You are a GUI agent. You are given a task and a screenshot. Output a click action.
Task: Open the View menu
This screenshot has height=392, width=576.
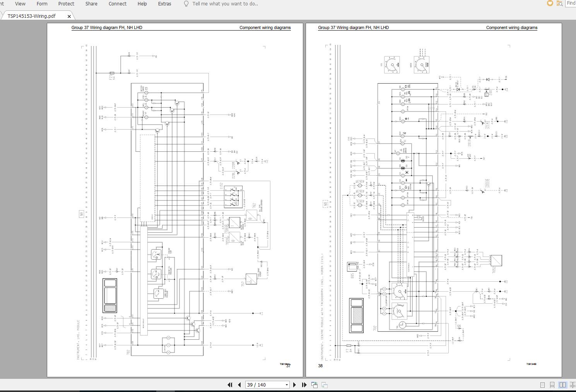[20, 3]
